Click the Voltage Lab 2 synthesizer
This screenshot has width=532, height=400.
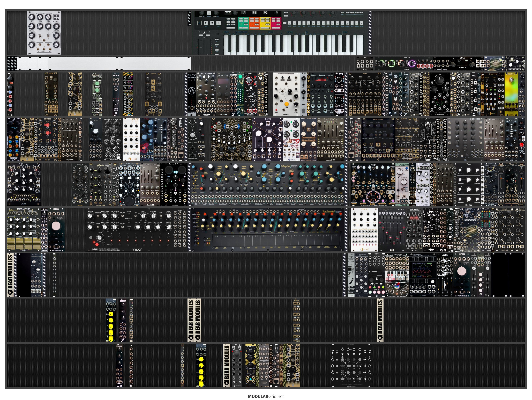tap(268, 185)
